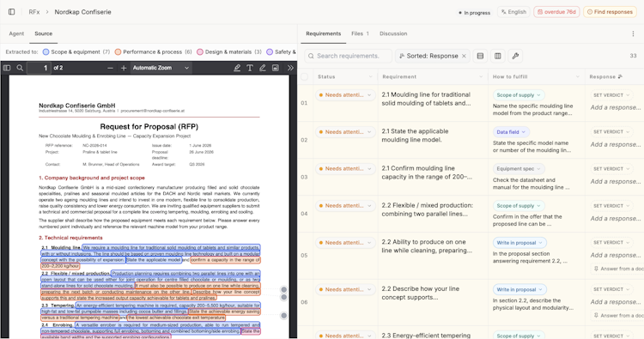
Task: Switch to the Files tab
Action: coord(360,33)
